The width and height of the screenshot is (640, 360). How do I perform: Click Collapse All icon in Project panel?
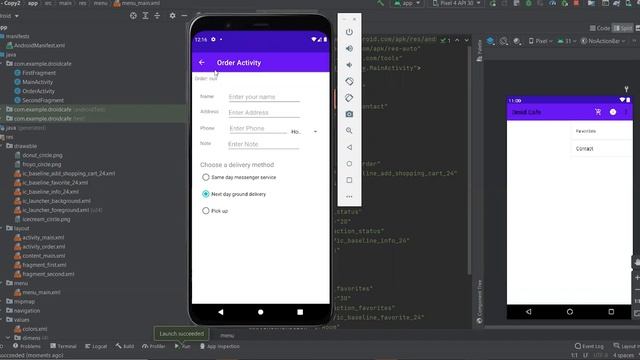(157, 16)
